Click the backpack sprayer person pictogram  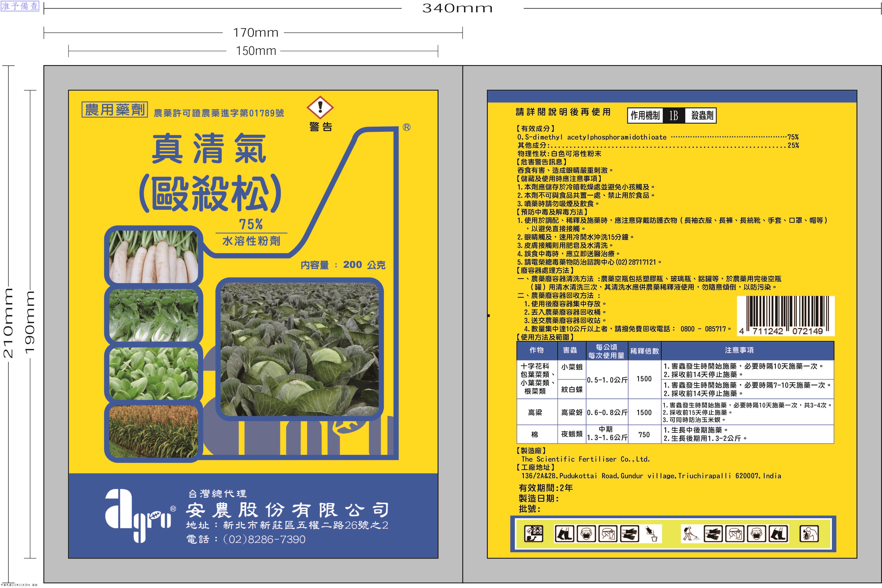click(x=691, y=534)
